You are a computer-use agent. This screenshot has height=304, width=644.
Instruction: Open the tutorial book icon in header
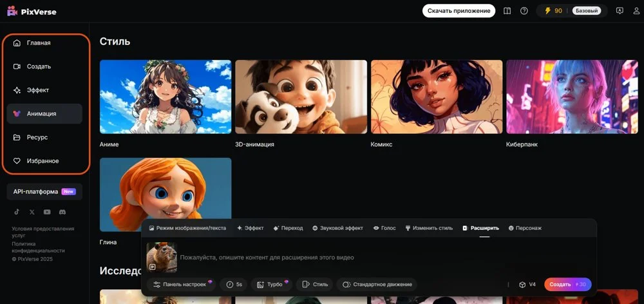pos(507,11)
